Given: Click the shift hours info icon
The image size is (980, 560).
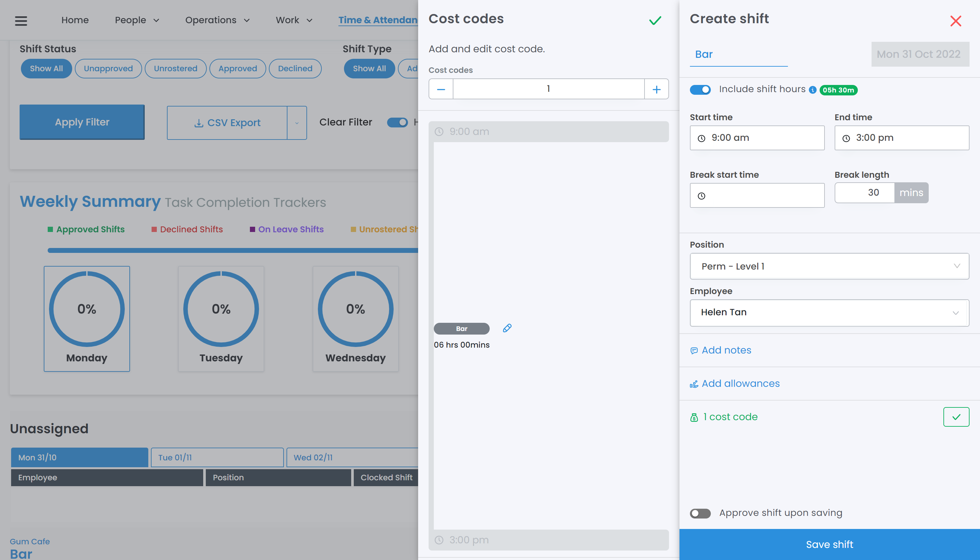Looking at the screenshot, I should coord(812,90).
